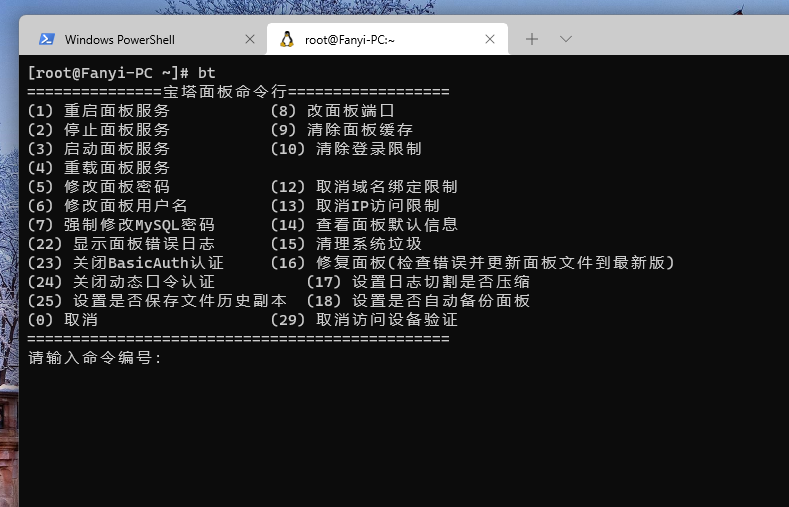This screenshot has width=789, height=507.
Task: Click option "(5) 修改面板密码"
Action: click(x=99, y=187)
